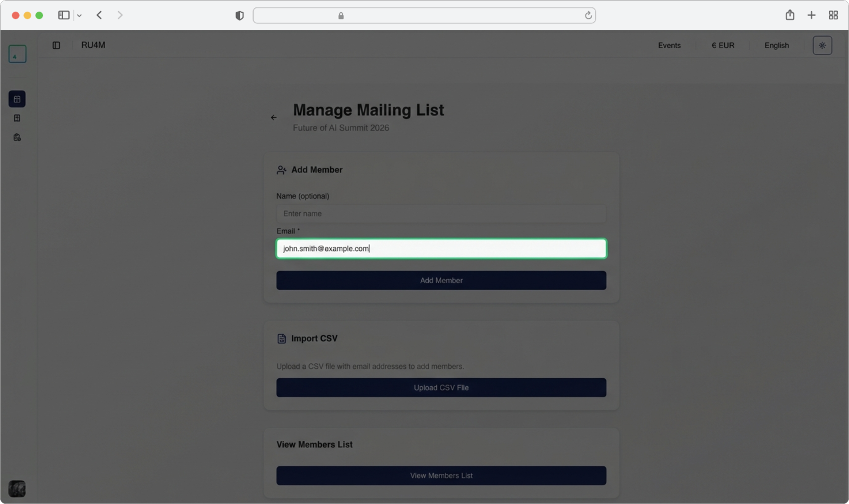The height and width of the screenshot is (504, 849).
Task: Open the English language selector
Action: (x=776, y=46)
